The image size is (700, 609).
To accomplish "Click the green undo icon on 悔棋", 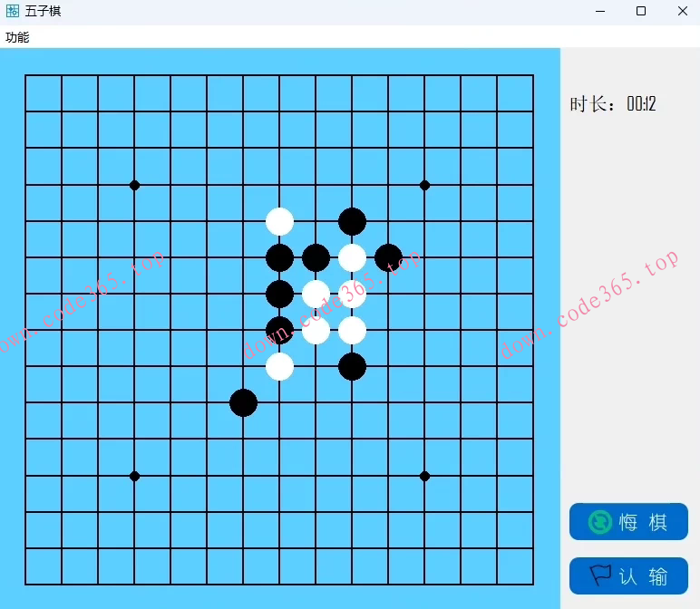I will [599, 522].
